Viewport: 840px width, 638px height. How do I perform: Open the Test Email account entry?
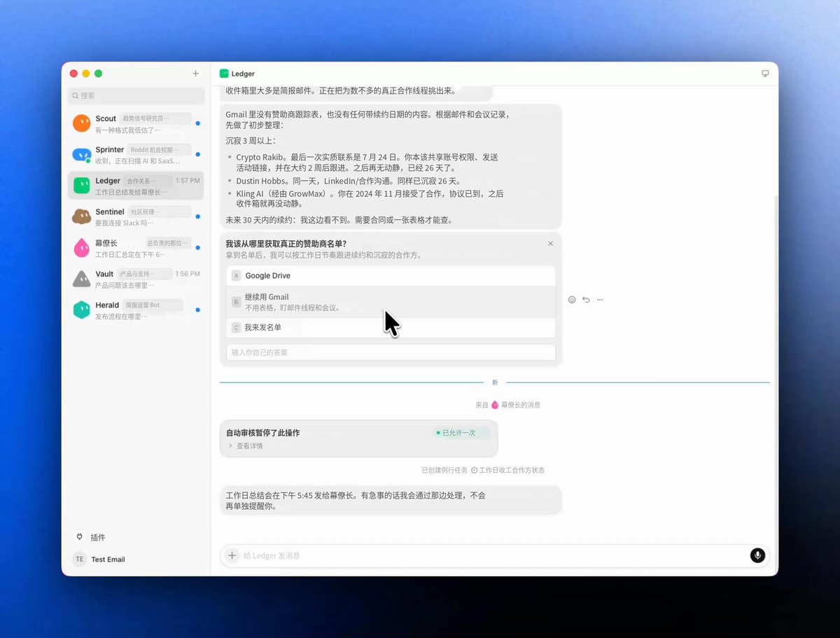click(99, 559)
